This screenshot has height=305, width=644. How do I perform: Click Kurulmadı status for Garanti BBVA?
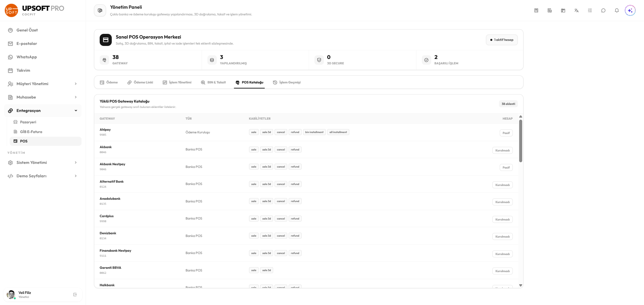(502, 271)
